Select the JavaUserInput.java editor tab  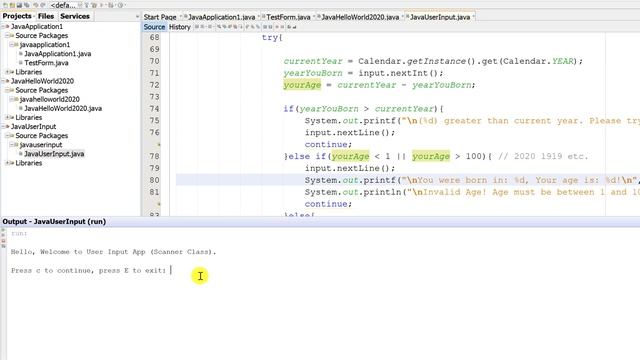440,17
